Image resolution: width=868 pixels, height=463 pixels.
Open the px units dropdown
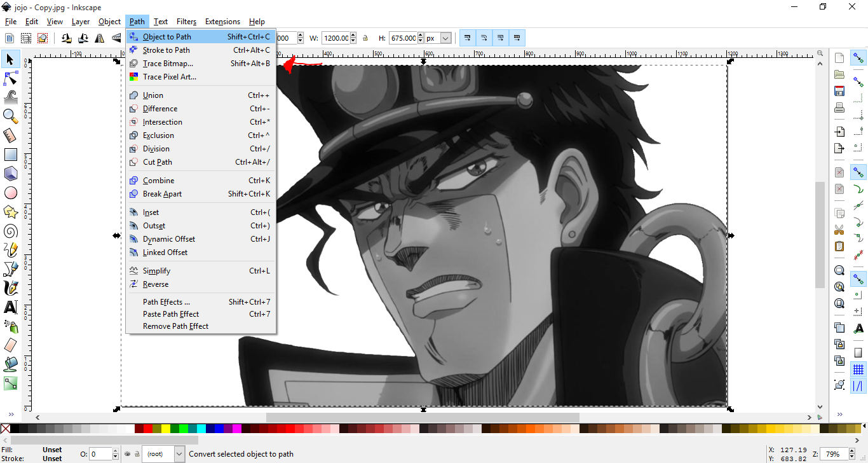coord(438,38)
